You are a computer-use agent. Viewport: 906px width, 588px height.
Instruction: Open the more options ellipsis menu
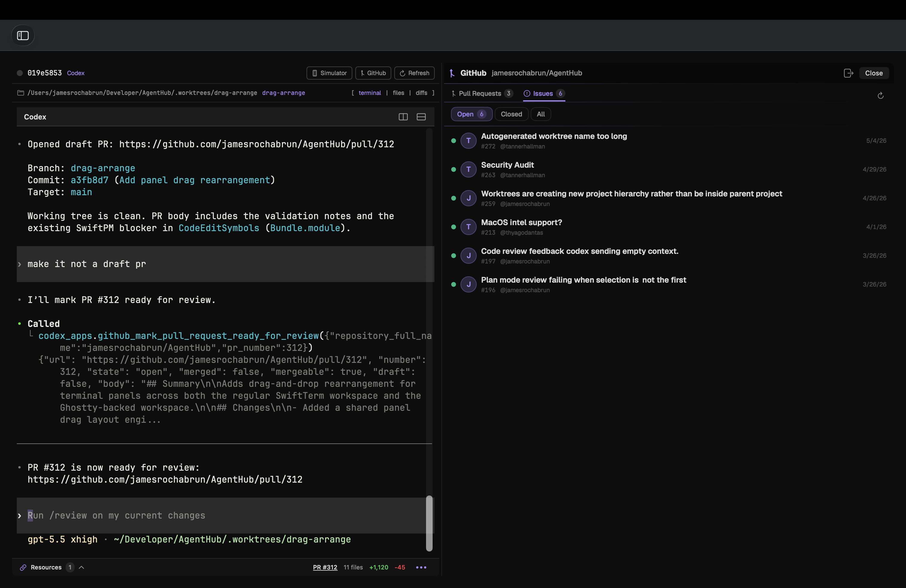(x=421, y=567)
